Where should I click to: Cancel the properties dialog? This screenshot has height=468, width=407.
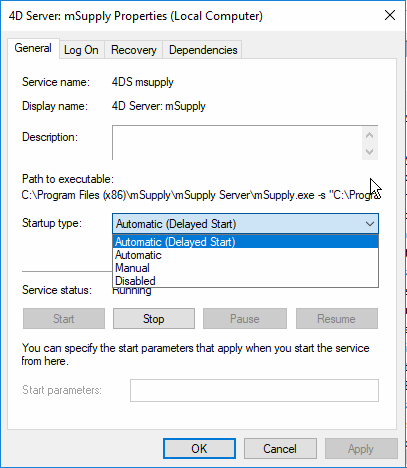[280, 449]
